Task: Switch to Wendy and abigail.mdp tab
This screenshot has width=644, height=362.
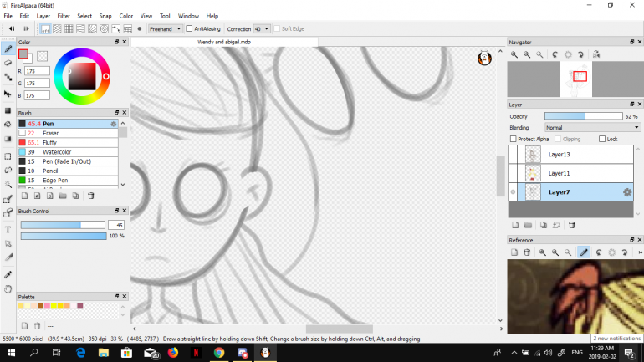Action: click(x=224, y=41)
